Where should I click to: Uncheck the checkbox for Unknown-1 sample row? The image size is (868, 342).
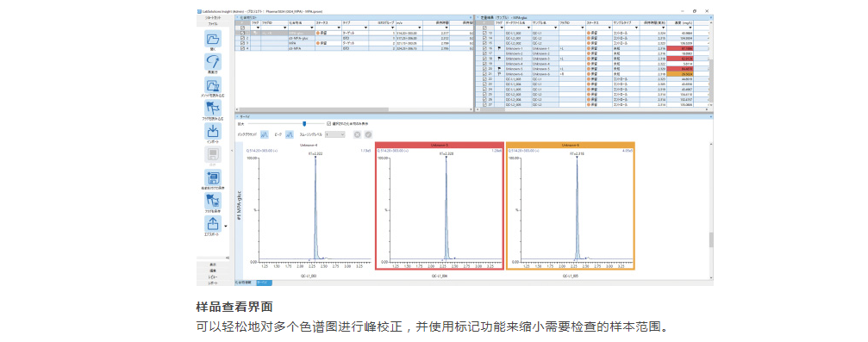484,48
